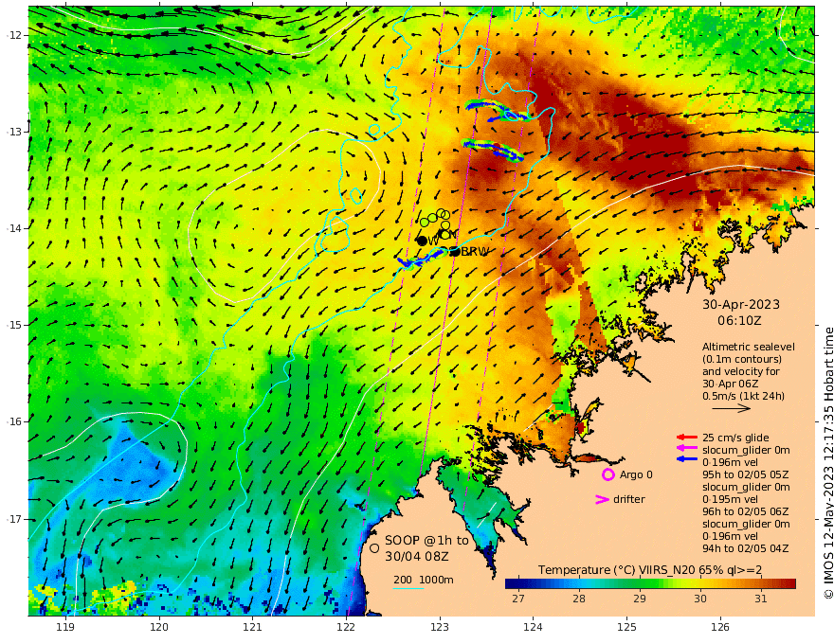
Task: Click the 0.5m/s (1kt 24h) text
Action: coord(743,396)
